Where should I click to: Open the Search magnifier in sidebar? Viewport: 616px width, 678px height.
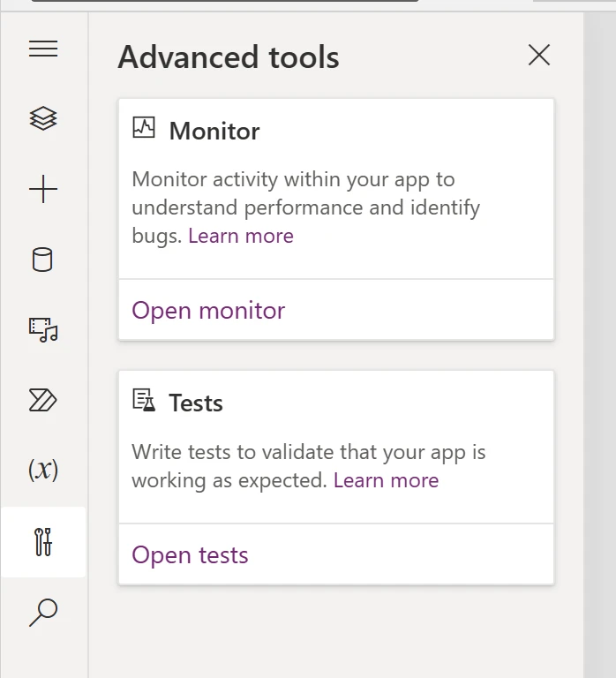(x=43, y=612)
